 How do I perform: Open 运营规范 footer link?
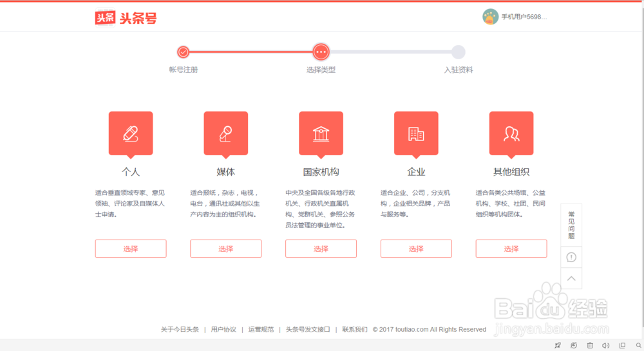tap(261, 329)
